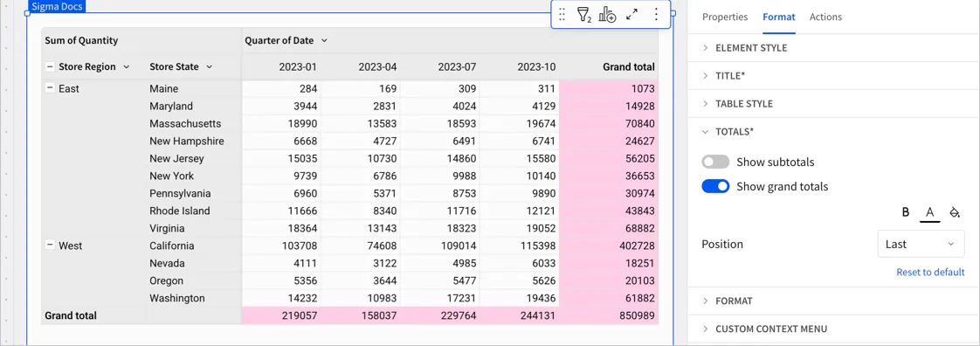Image resolution: width=980 pixels, height=346 pixels.
Task: Expand the CUSTOM CONTEXT MENU section
Action: click(x=834, y=329)
